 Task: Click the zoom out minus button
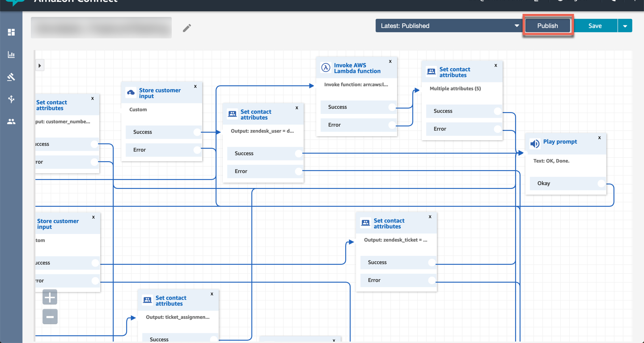pos(50,317)
